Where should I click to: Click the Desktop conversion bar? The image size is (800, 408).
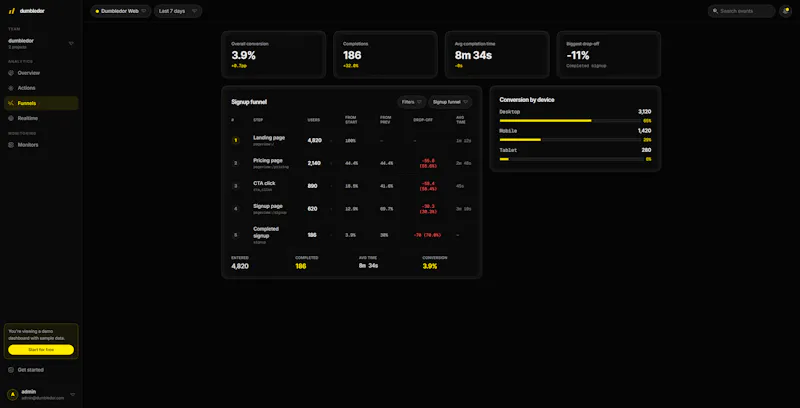(x=570, y=121)
